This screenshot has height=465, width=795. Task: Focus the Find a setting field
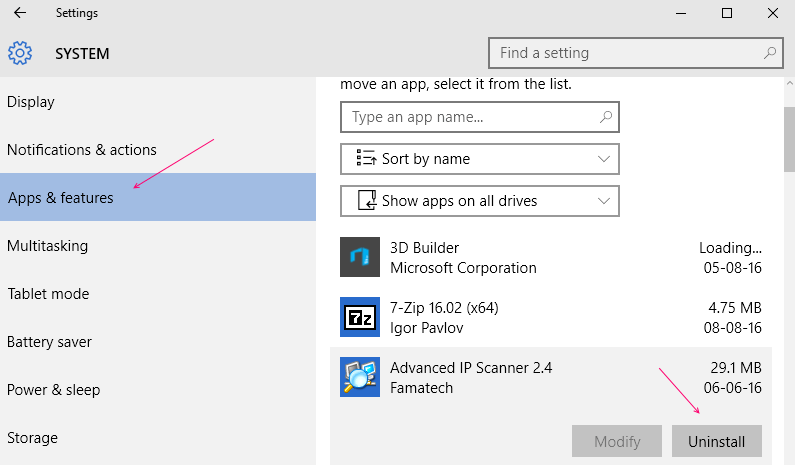pyautogui.click(x=636, y=53)
